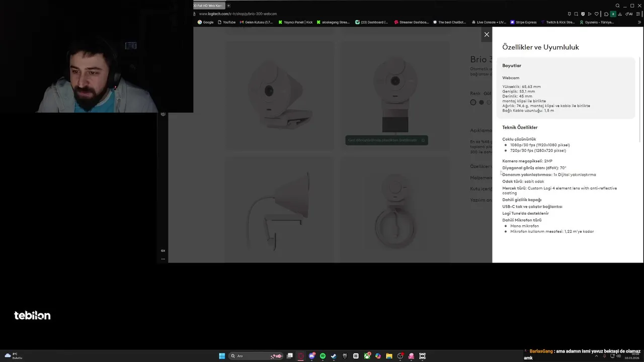The image size is (644, 362).
Task: Click the microphone tray icon
Action: coord(605,355)
